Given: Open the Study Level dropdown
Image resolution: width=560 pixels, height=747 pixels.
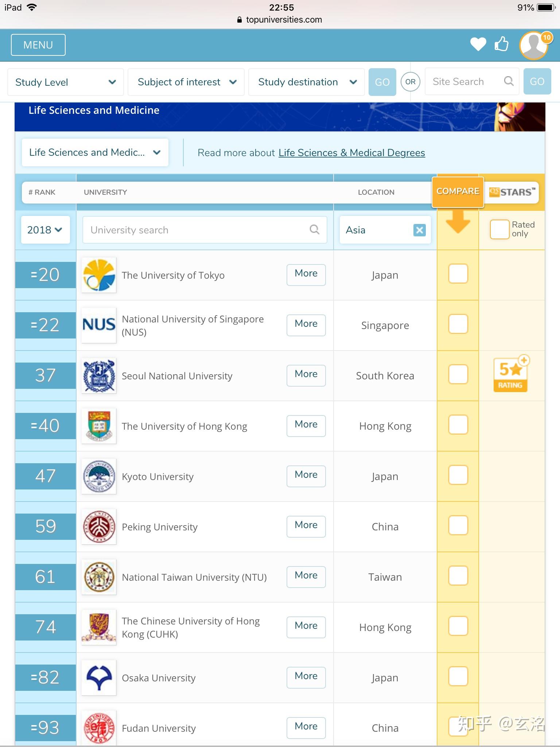Looking at the screenshot, I should point(66,82).
